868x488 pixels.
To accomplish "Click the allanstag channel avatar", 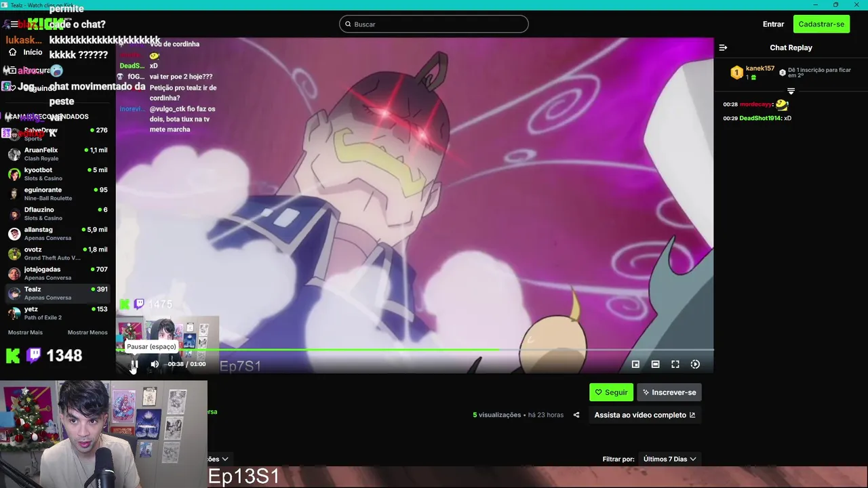I will [x=14, y=234].
